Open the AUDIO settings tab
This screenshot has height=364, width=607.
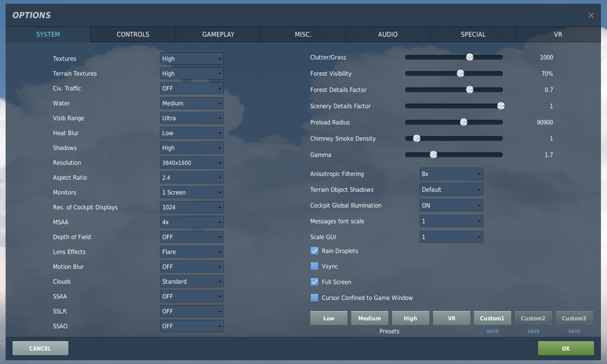click(x=387, y=35)
